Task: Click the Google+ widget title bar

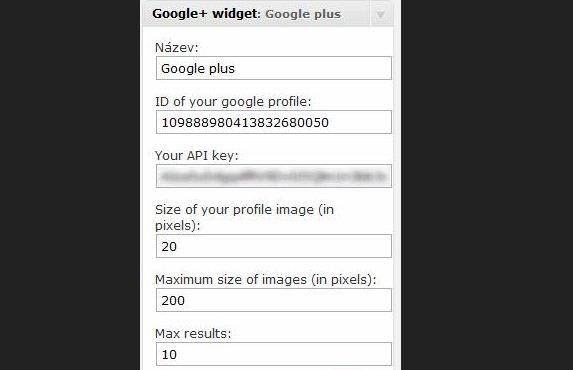Action: click(268, 14)
